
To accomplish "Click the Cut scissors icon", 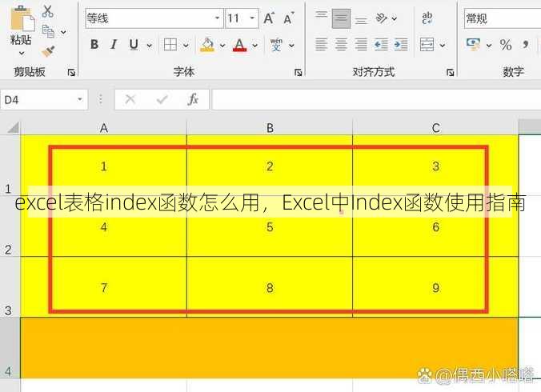I will pyautogui.click(x=47, y=11).
